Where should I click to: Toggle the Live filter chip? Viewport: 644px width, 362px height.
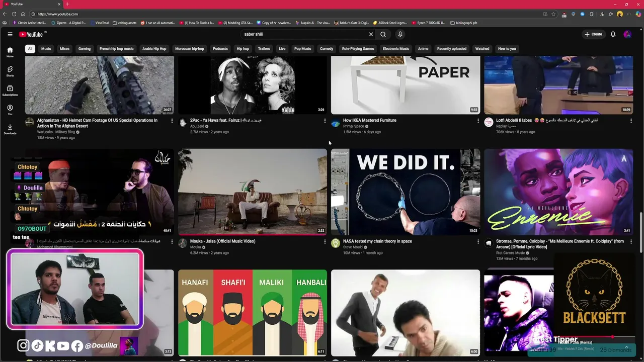(282, 49)
